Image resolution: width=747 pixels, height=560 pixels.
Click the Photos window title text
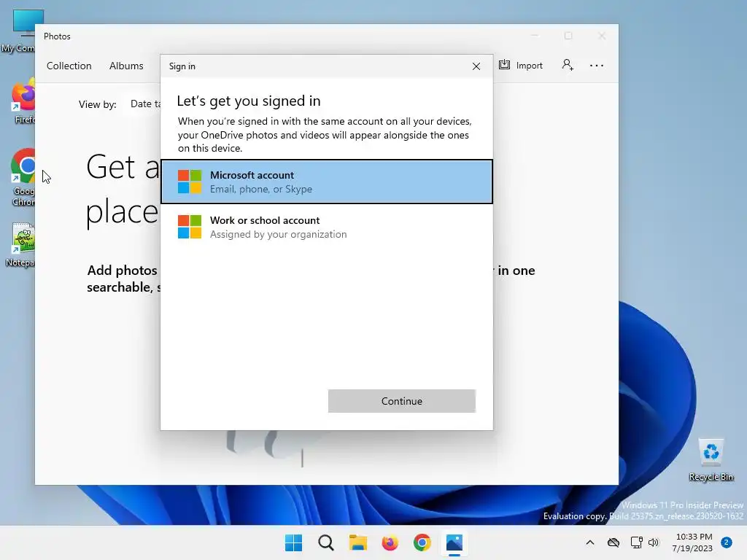[57, 36]
